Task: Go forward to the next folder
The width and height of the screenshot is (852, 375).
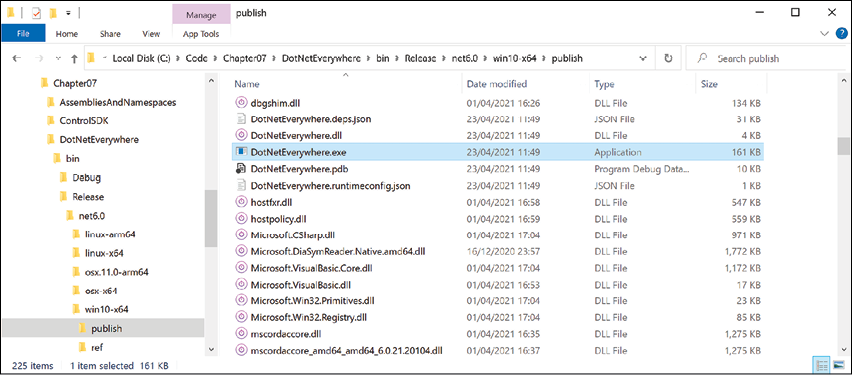Action: 39,58
